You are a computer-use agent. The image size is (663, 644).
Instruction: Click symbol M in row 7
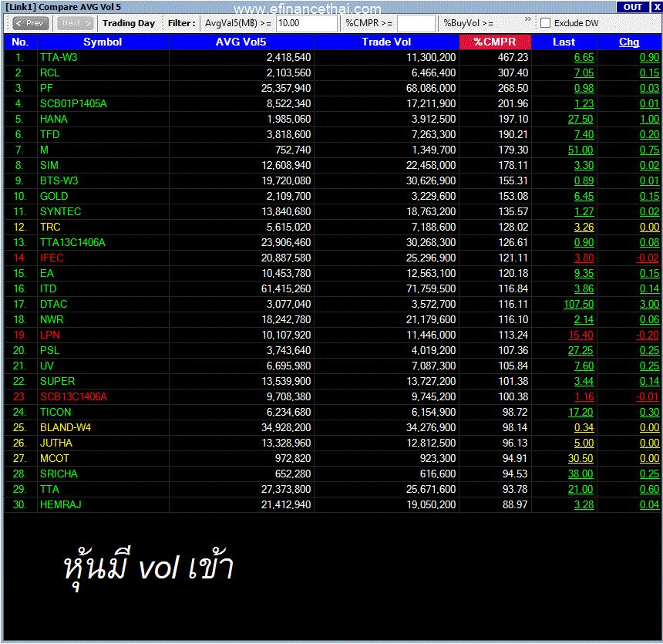pos(45,150)
